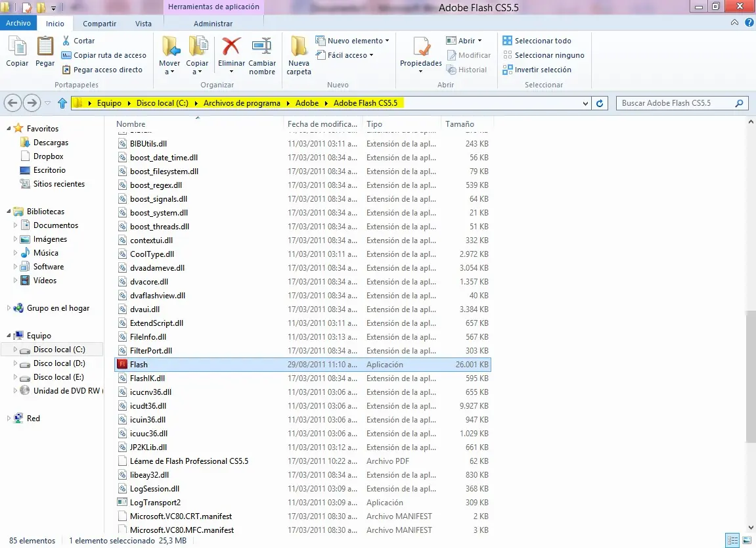
Task: Click the Forward navigation arrow
Action: coord(32,103)
